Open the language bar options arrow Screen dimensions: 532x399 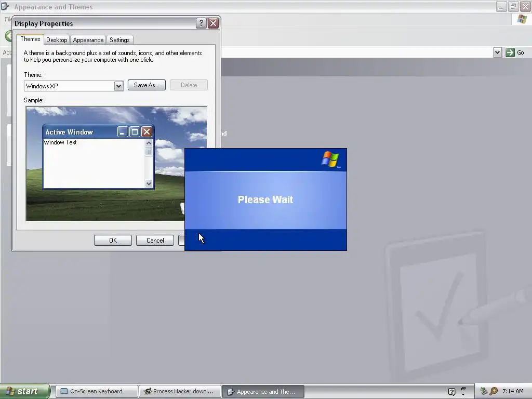pyautogui.click(x=463, y=395)
